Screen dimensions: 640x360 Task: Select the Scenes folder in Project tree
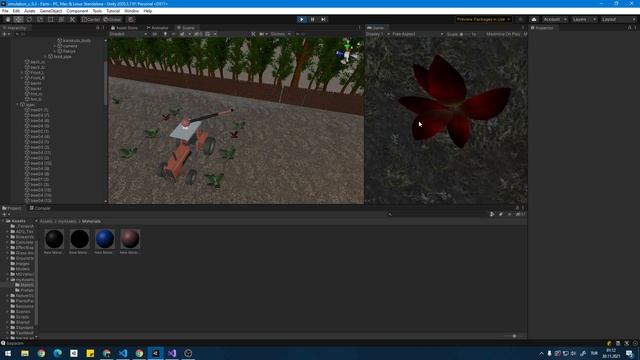tap(23, 311)
